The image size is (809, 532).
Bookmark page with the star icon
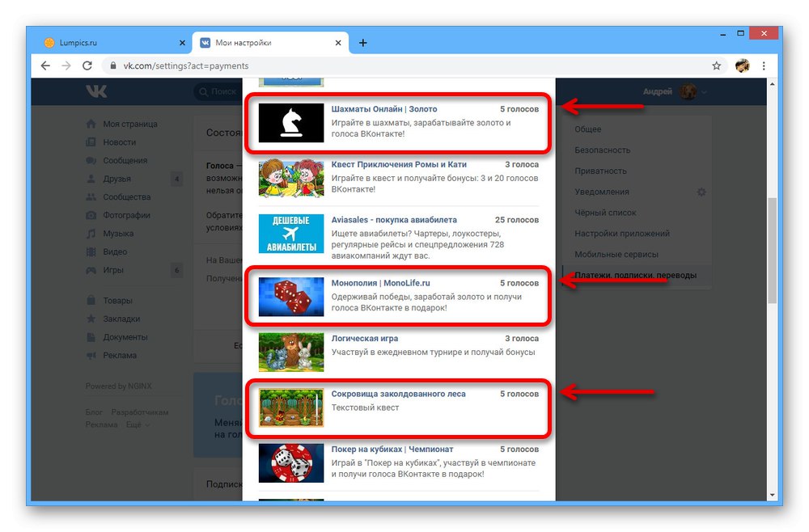point(716,65)
